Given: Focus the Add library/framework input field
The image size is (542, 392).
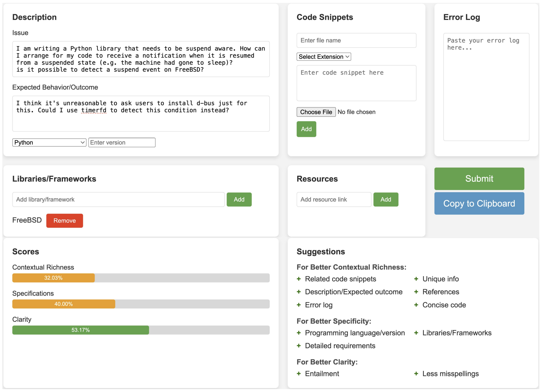Looking at the screenshot, I should pos(119,200).
